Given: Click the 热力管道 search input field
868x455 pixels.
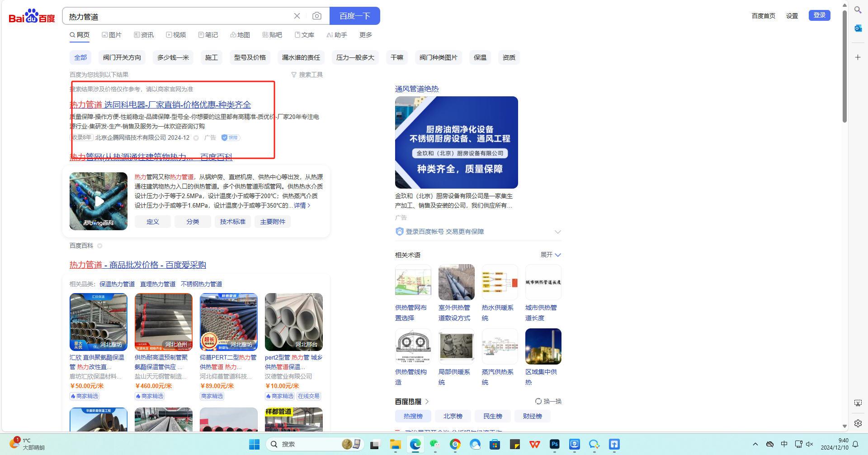Looking at the screenshot, I should point(179,16).
